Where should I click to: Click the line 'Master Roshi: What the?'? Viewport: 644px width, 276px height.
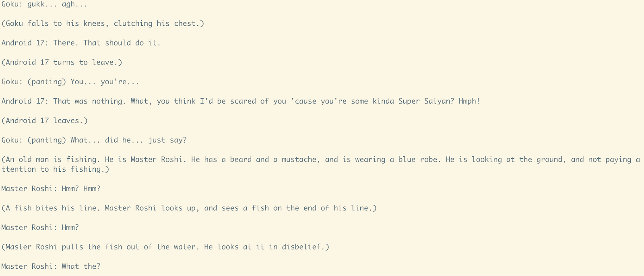tap(51, 266)
